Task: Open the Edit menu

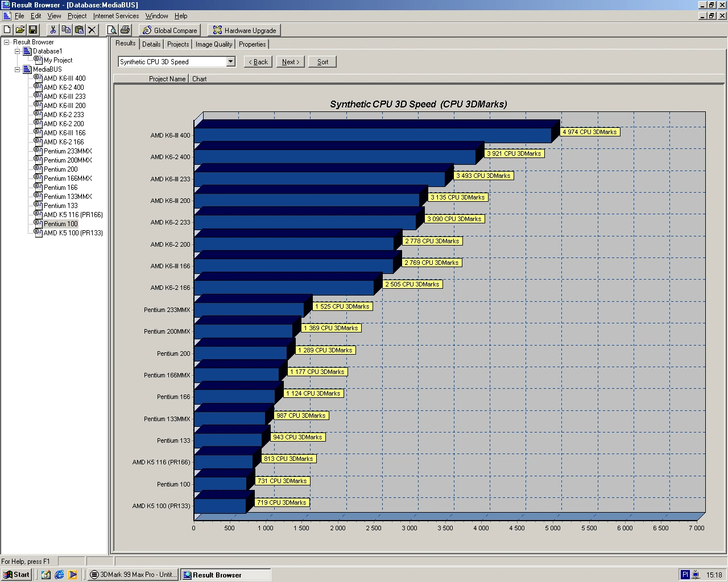Action: point(36,16)
